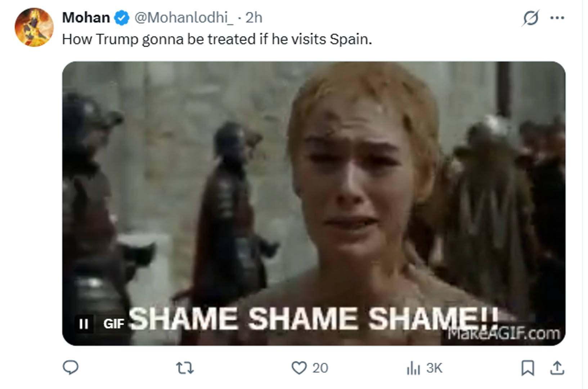Repost using the arrows icon
The image size is (588, 389).
[x=185, y=368]
